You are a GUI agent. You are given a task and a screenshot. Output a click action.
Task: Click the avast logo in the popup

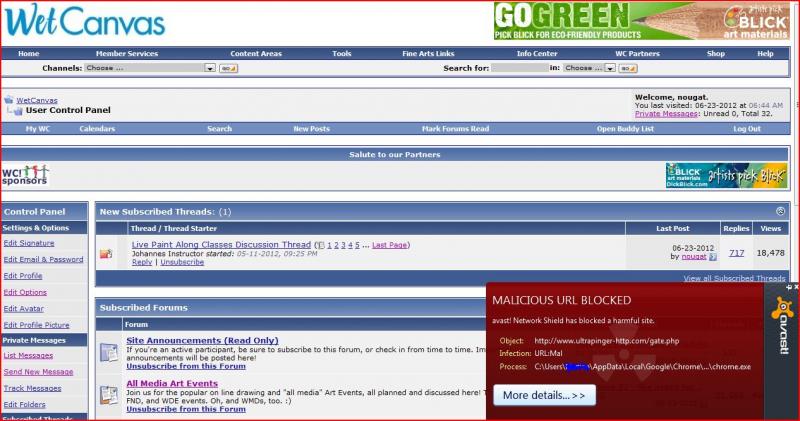[783, 325]
